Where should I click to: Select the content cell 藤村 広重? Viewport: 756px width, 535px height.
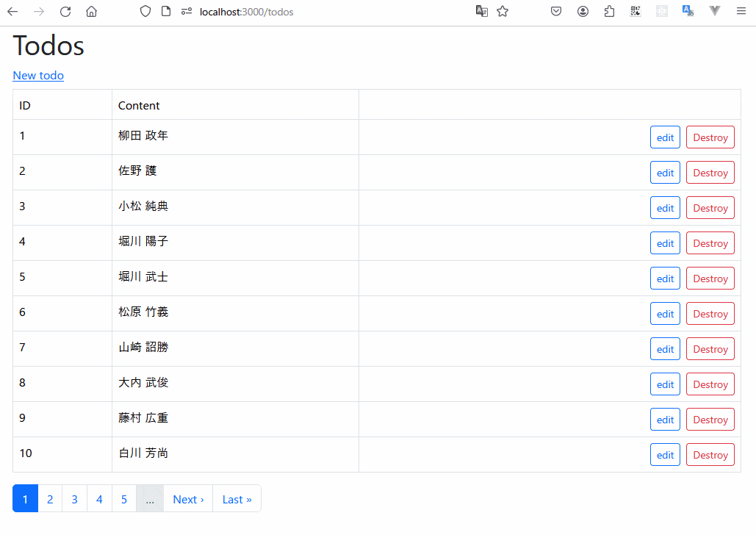tap(235, 419)
